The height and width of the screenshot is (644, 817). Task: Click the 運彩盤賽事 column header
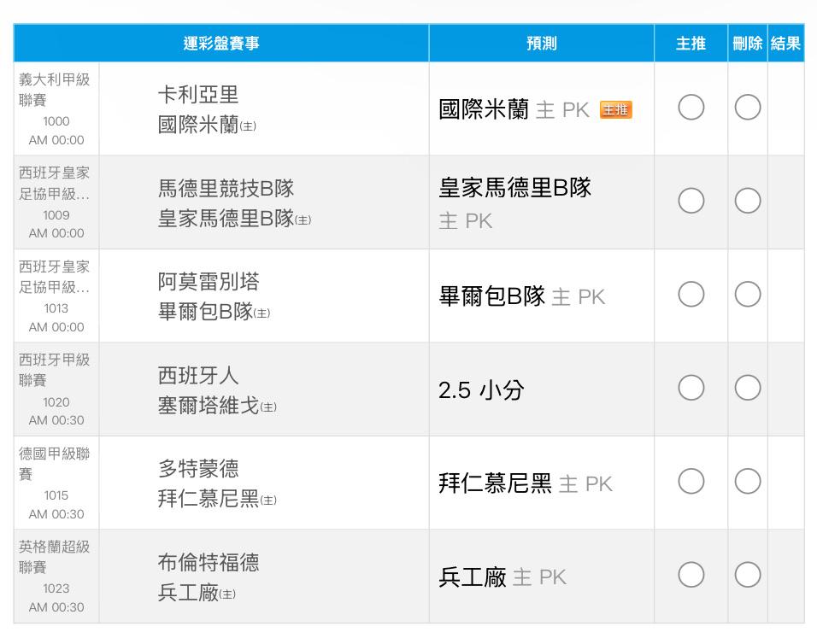[221, 43]
